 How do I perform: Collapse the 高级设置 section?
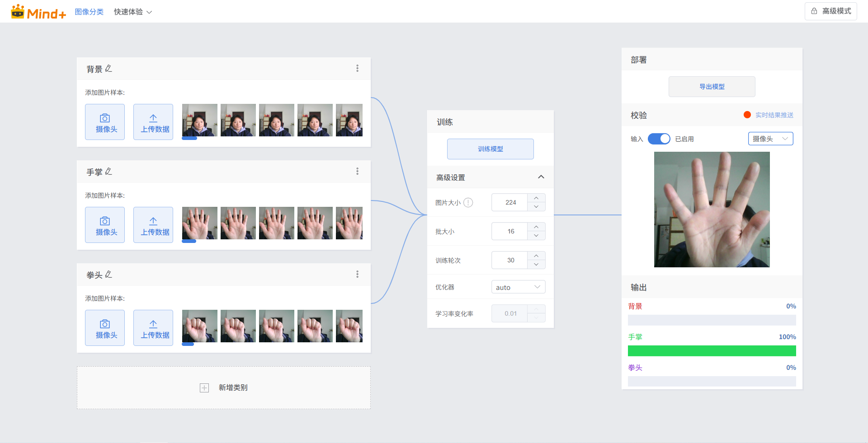541,177
